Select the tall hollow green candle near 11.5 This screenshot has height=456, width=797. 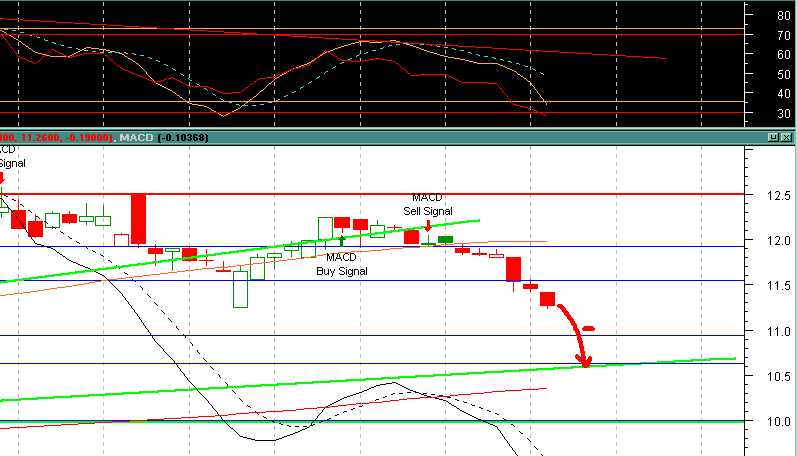tap(240, 289)
